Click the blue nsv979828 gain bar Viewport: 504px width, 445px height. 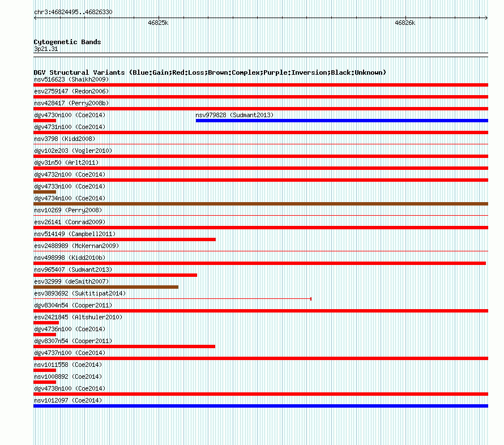pos(341,121)
